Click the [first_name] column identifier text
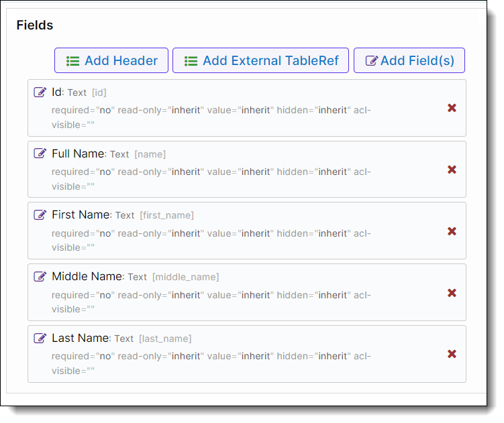Screen dimensions: 504x423 pos(167,215)
